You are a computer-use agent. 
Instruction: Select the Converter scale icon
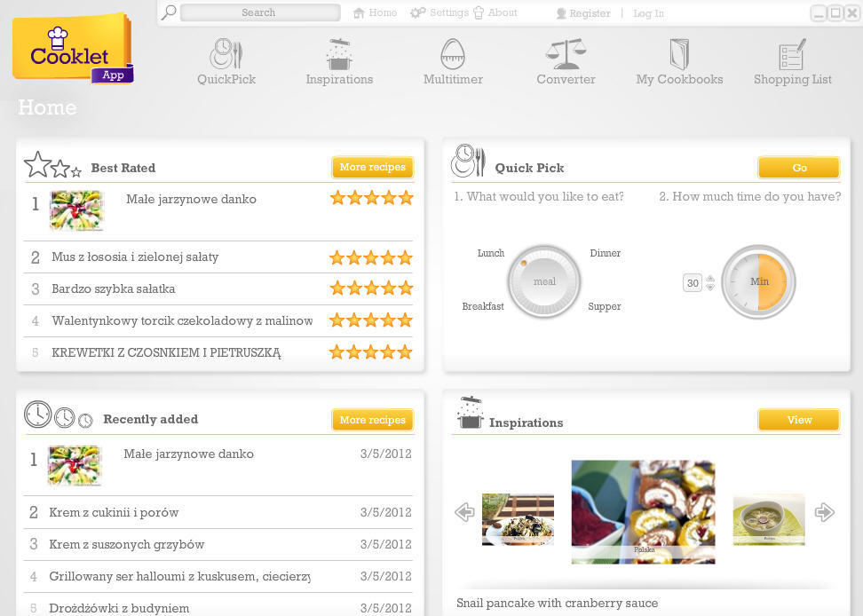(566, 53)
